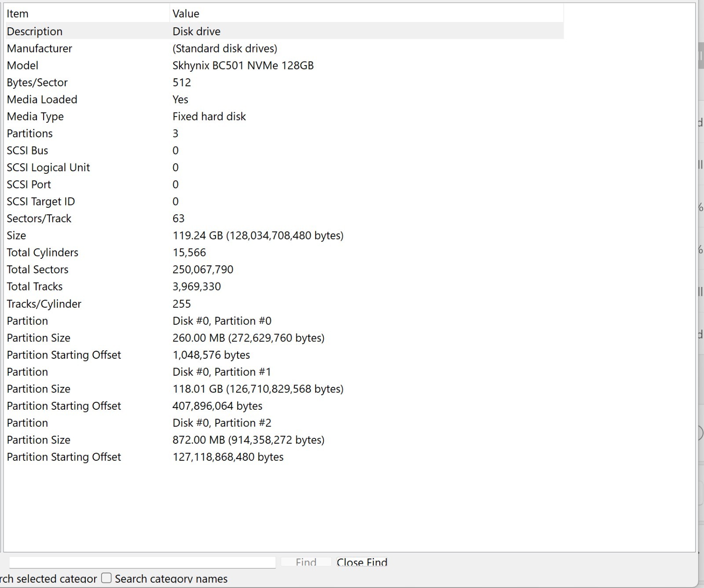Click the Find button
The height and width of the screenshot is (588, 704).
tap(306, 562)
